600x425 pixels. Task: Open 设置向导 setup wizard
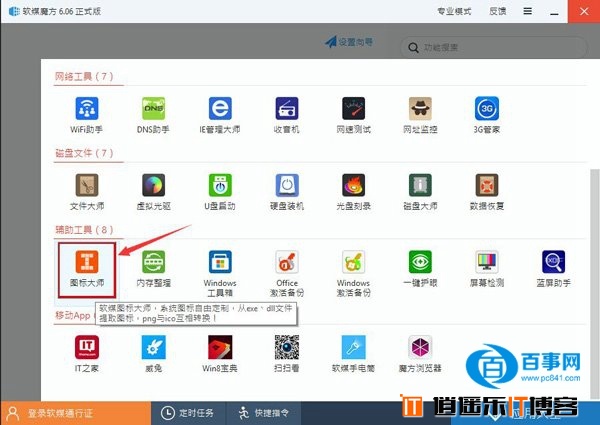pyautogui.click(x=349, y=42)
